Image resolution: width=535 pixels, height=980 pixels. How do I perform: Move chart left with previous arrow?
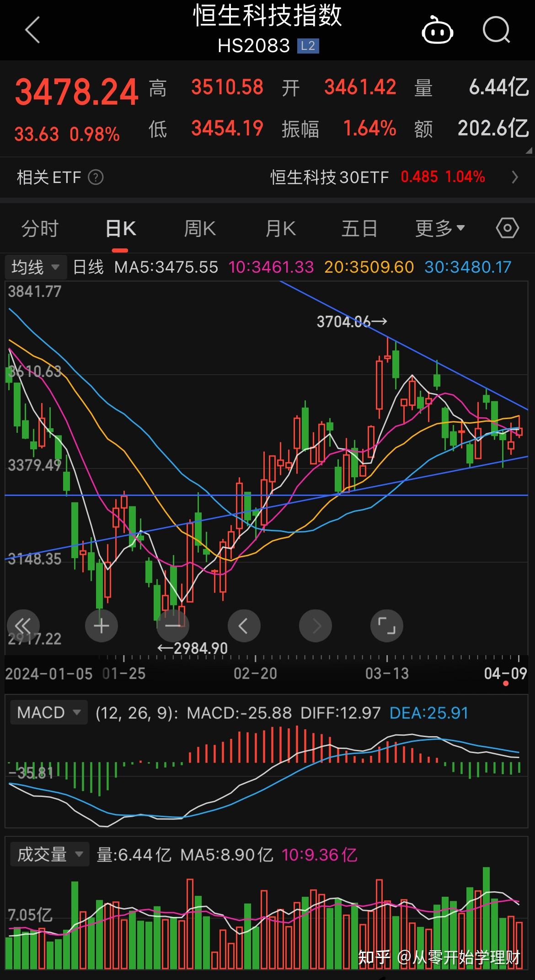point(244,625)
